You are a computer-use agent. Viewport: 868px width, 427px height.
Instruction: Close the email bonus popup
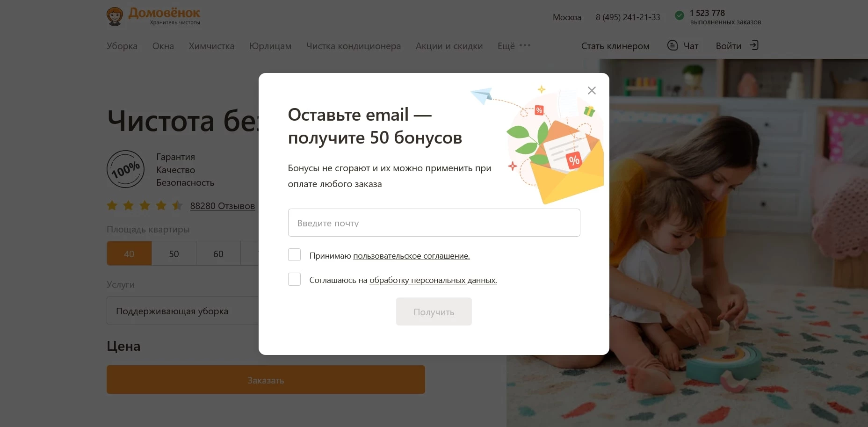click(x=592, y=90)
